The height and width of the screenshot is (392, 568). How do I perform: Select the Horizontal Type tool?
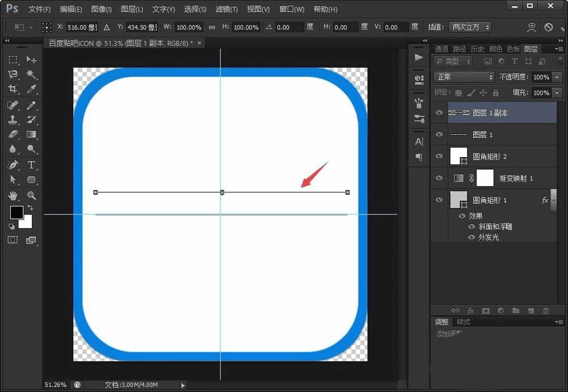click(31, 165)
